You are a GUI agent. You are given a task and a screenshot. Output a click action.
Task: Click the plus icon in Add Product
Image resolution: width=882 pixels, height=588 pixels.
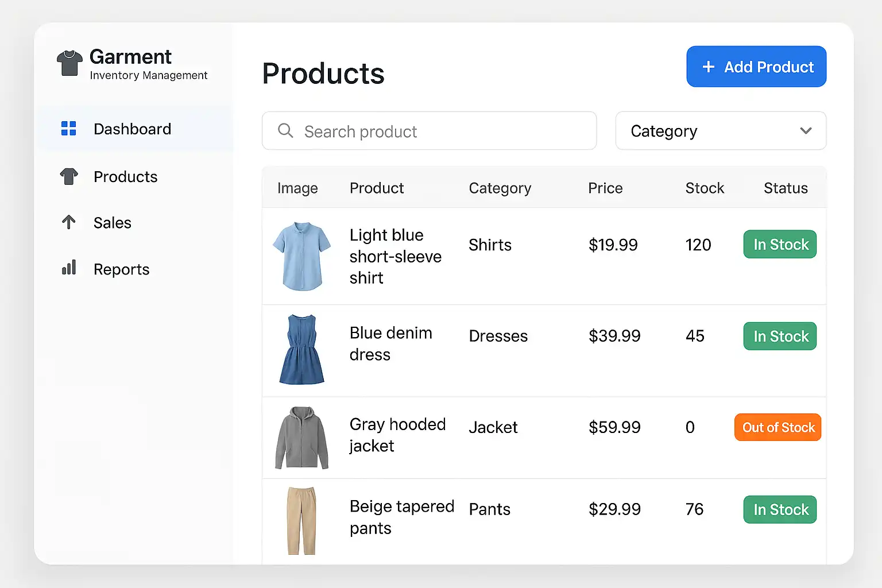pos(709,67)
